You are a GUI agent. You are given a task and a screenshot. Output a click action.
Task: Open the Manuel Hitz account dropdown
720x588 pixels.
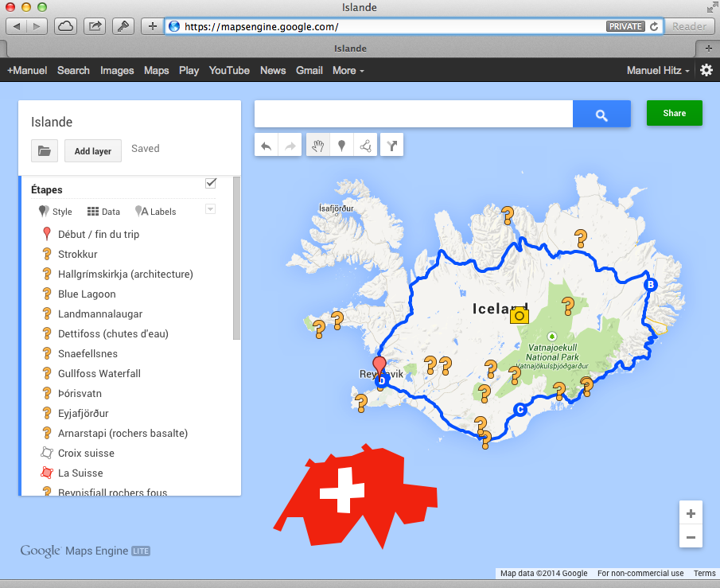coord(658,70)
